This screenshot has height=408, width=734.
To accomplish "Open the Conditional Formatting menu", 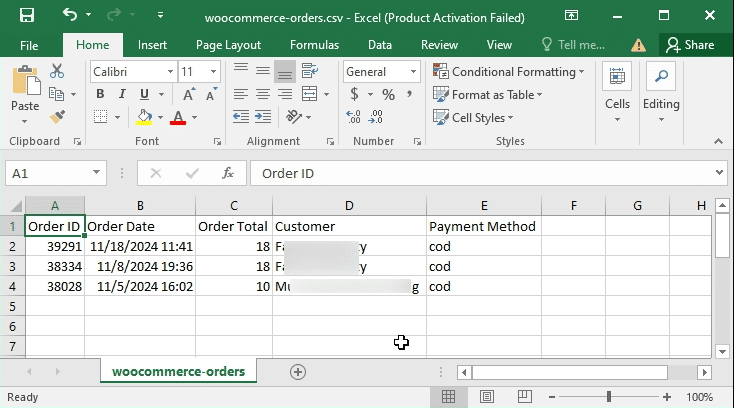I will pyautogui.click(x=508, y=72).
